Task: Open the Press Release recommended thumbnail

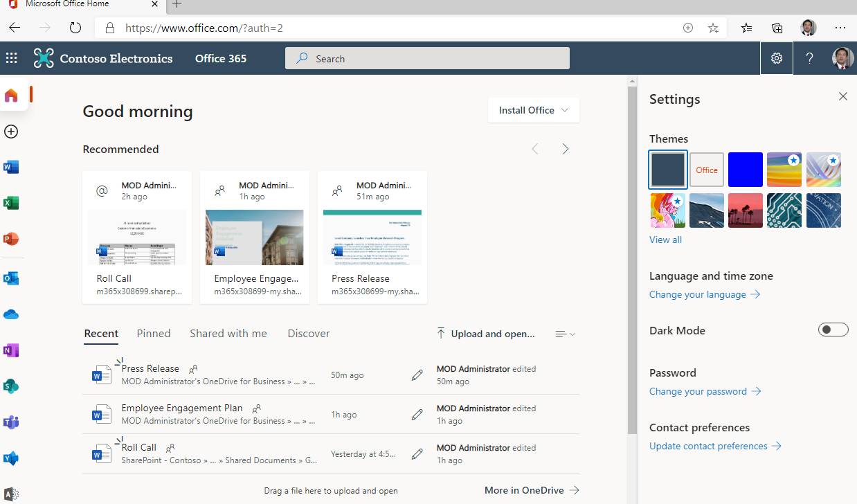Action: [372, 237]
